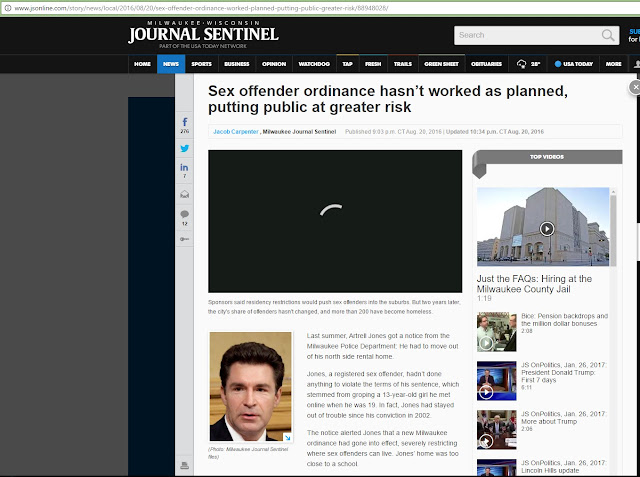Play the Bice pension backdrops video
Screen dimensions: 640x477
click(486, 343)
